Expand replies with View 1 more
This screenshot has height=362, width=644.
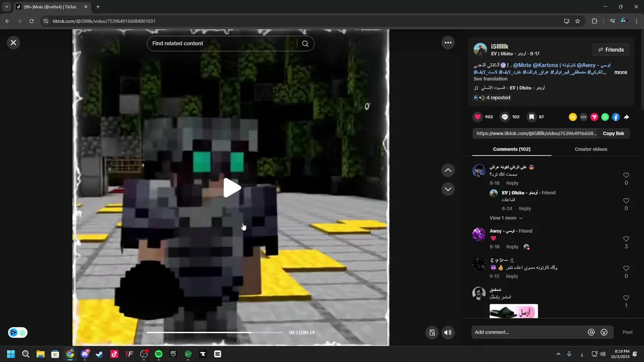506,218
